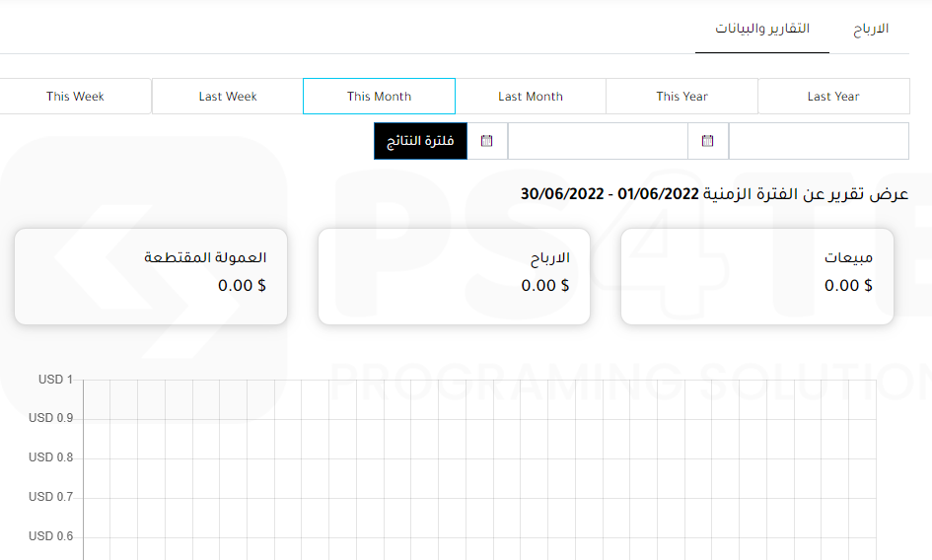This screenshot has height=560, width=932.
Task: Choose the Last Month range
Action: coord(531,97)
